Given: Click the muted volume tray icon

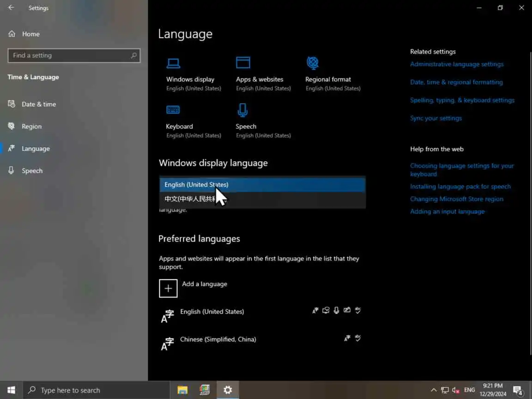Looking at the screenshot, I should tap(456, 390).
